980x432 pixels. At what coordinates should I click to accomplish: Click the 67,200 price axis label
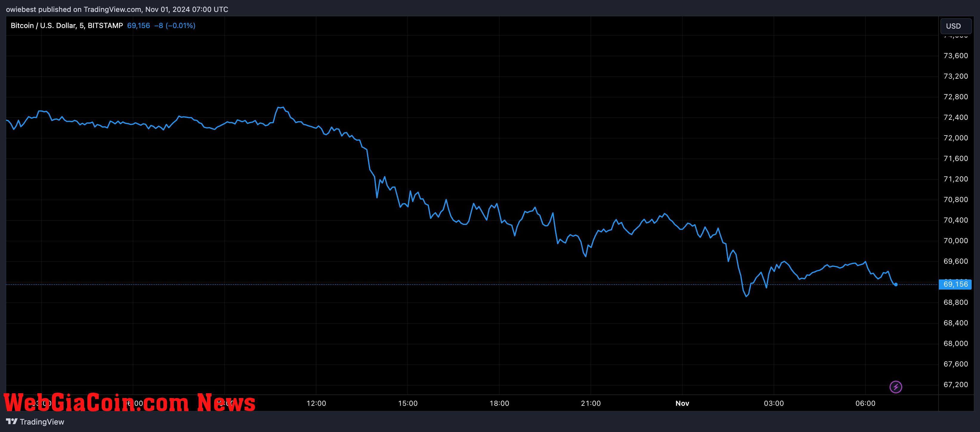point(956,384)
